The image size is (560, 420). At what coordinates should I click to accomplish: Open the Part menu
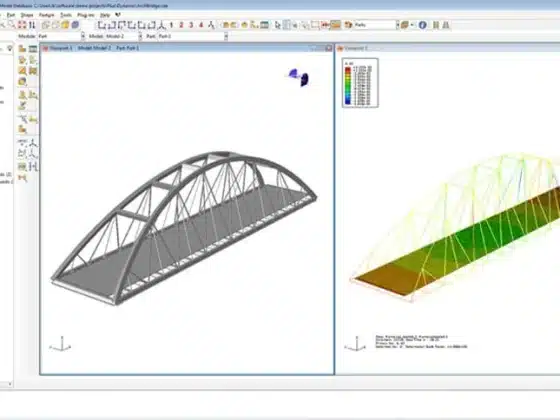tap(11, 15)
